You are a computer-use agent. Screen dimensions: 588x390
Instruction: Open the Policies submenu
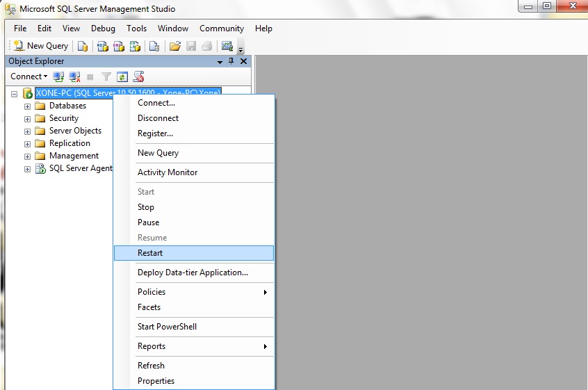(194, 292)
